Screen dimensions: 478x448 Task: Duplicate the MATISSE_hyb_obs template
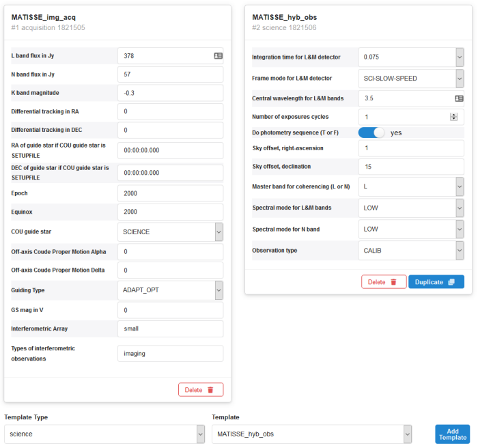tap(436, 282)
